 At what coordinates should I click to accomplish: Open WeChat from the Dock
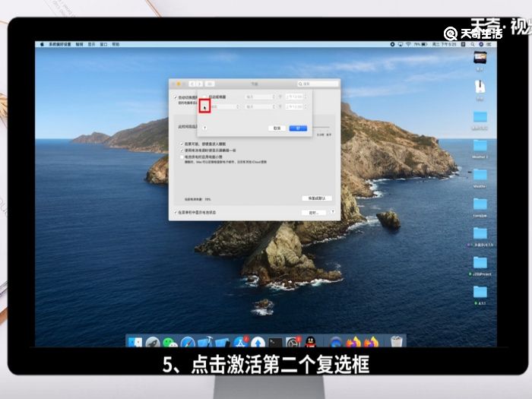(170, 342)
